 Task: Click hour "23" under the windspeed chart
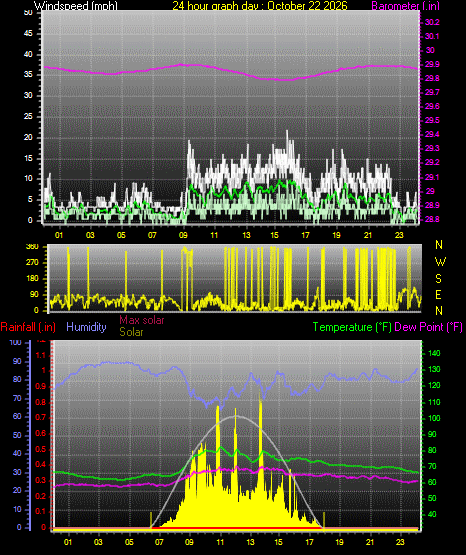(399, 235)
